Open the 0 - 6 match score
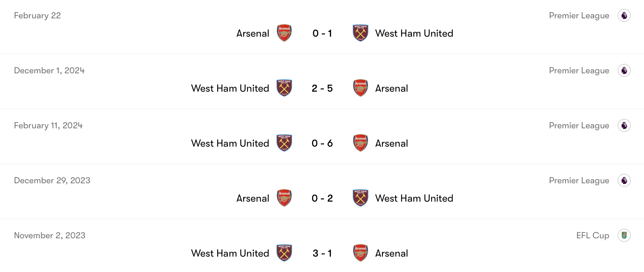Viewport: 644px width, 272px height. (322, 143)
